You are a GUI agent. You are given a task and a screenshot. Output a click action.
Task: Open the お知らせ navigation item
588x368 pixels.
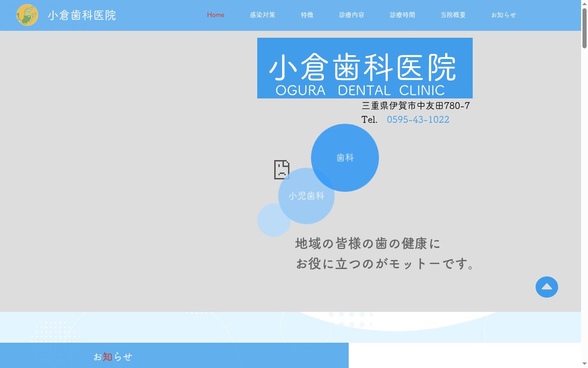503,15
